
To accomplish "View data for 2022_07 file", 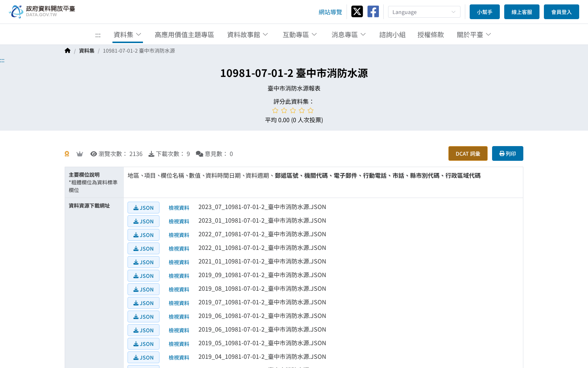I will (x=179, y=235).
